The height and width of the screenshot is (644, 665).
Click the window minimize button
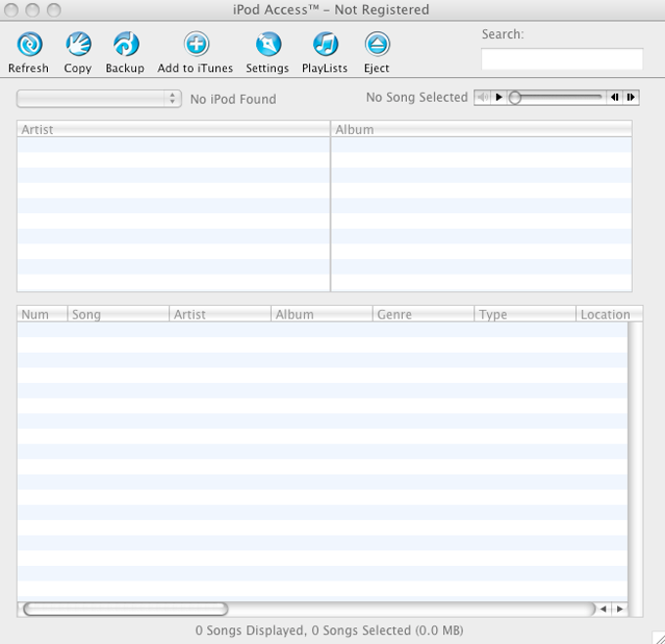[x=32, y=10]
